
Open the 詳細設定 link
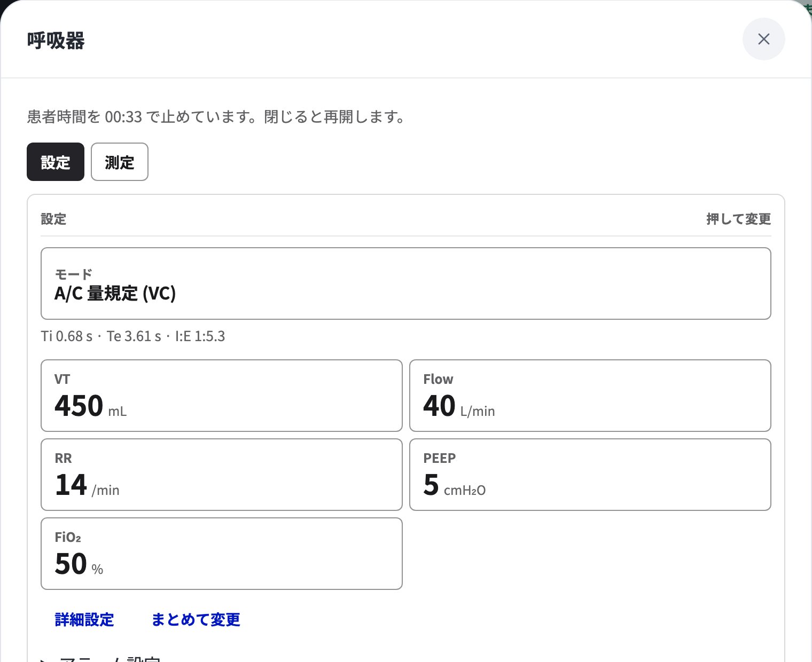[84, 620]
